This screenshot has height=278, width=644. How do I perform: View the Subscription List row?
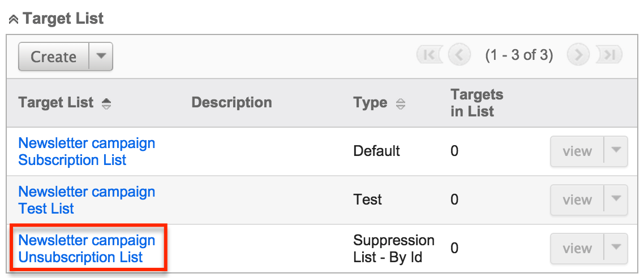coord(577,151)
